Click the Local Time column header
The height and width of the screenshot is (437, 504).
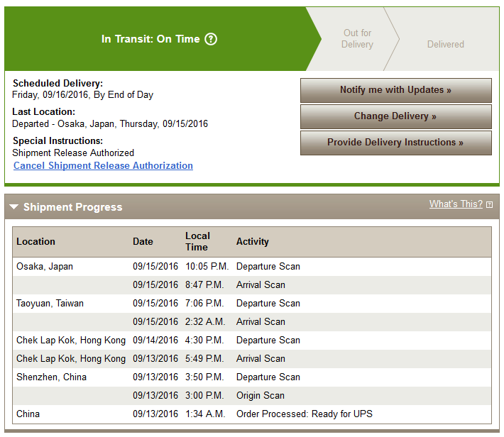point(197,242)
